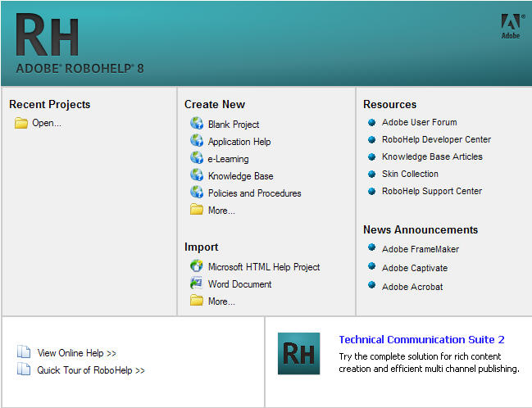The width and height of the screenshot is (532, 408).
Task: Click the folder icon beside Open...
Action: point(21,123)
